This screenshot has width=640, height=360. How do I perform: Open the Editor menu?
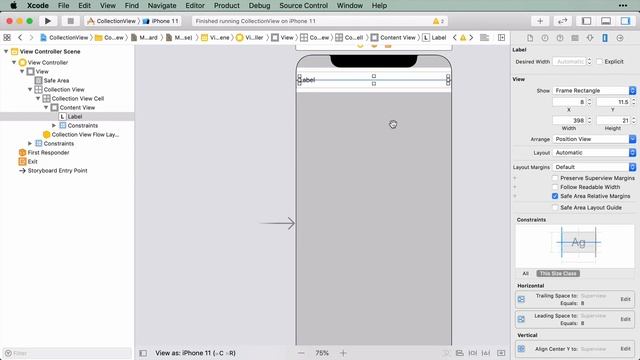pyautogui.click(x=195, y=5)
